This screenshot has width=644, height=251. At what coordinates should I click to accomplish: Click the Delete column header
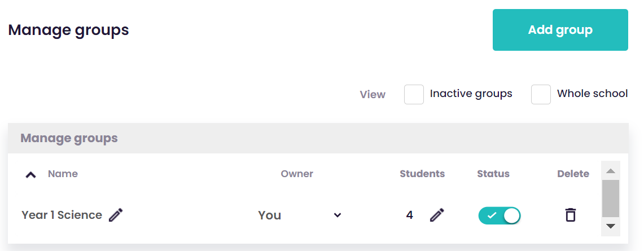573,174
